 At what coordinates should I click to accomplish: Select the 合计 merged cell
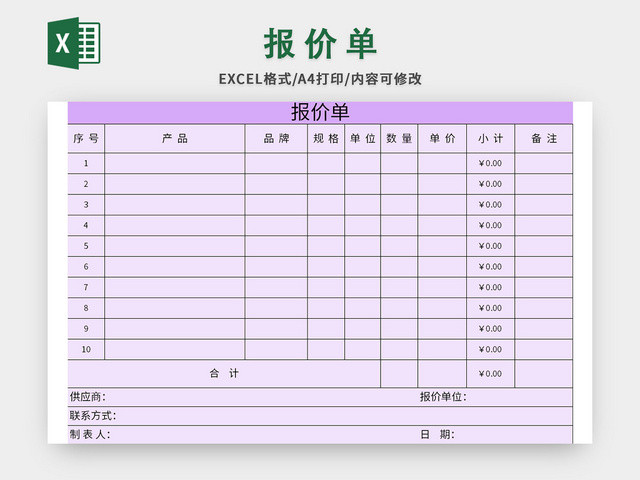tap(224, 374)
